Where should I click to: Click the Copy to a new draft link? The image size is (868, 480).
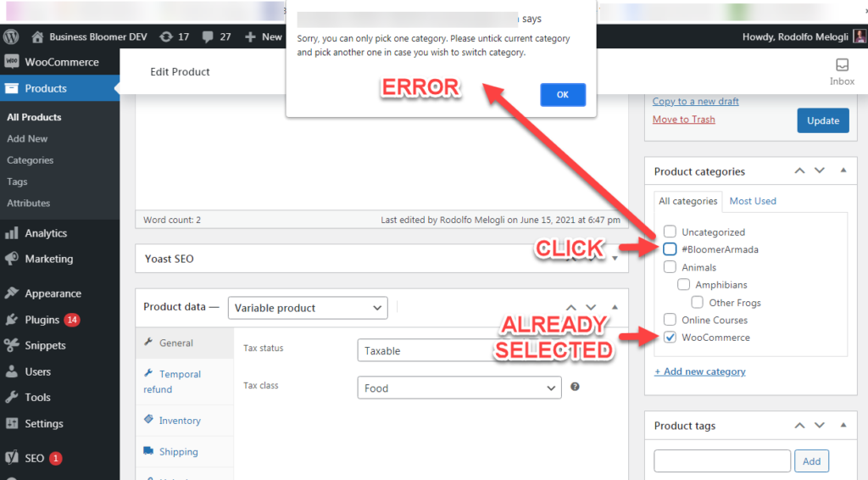(695, 101)
